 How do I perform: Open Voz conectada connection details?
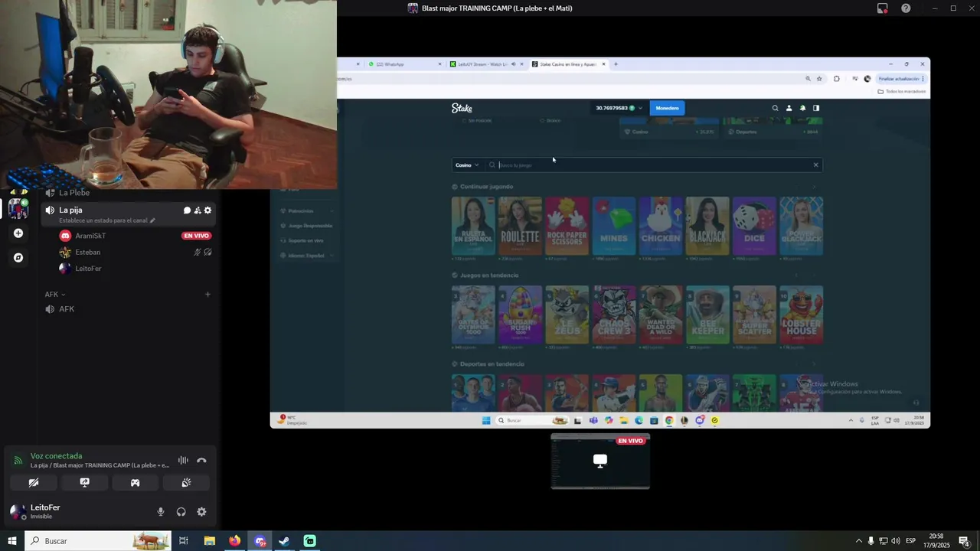56,456
